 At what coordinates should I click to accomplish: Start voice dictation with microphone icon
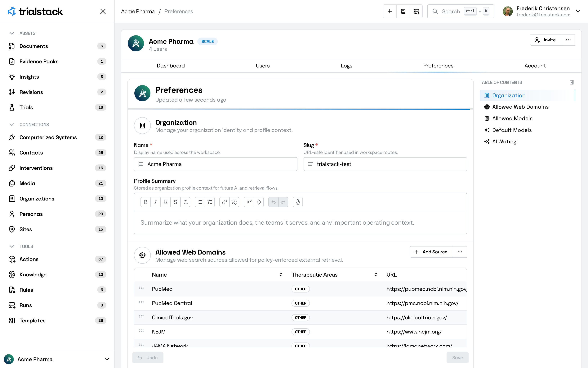click(298, 202)
